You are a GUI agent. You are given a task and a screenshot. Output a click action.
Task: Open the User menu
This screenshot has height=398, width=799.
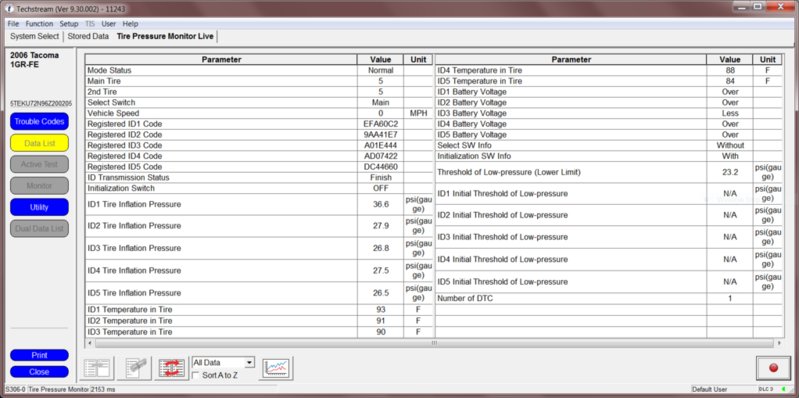tap(109, 24)
